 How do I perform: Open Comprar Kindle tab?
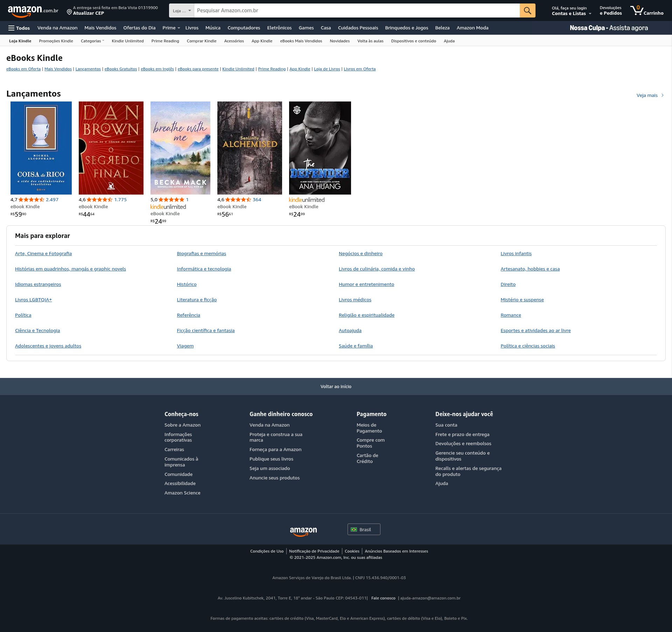[x=202, y=41]
